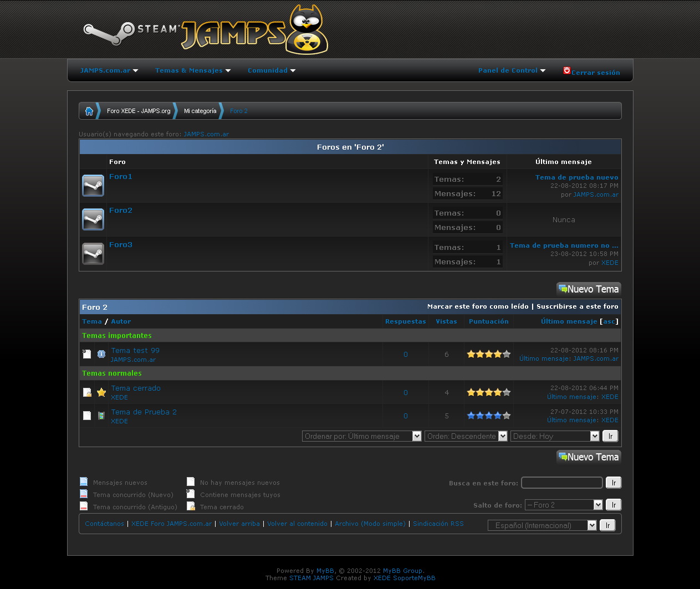Click the Steam icon beside Foro1
Screen dimensions: 700x589
pos(93,186)
